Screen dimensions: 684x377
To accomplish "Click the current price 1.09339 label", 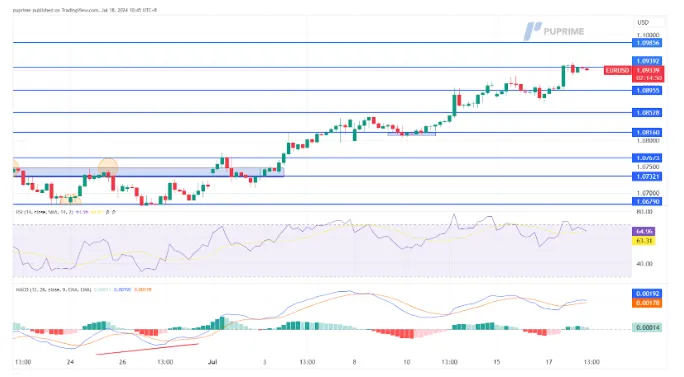I will pos(648,70).
